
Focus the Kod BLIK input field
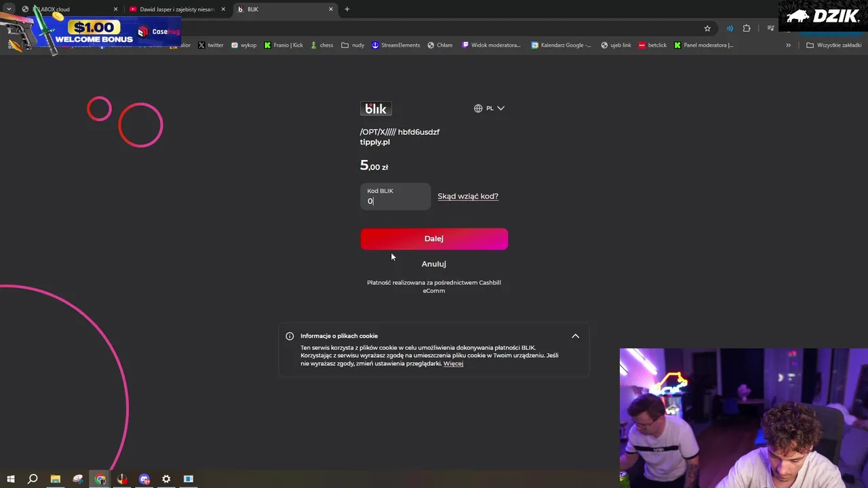pyautogui.click(x=395, y=197)
